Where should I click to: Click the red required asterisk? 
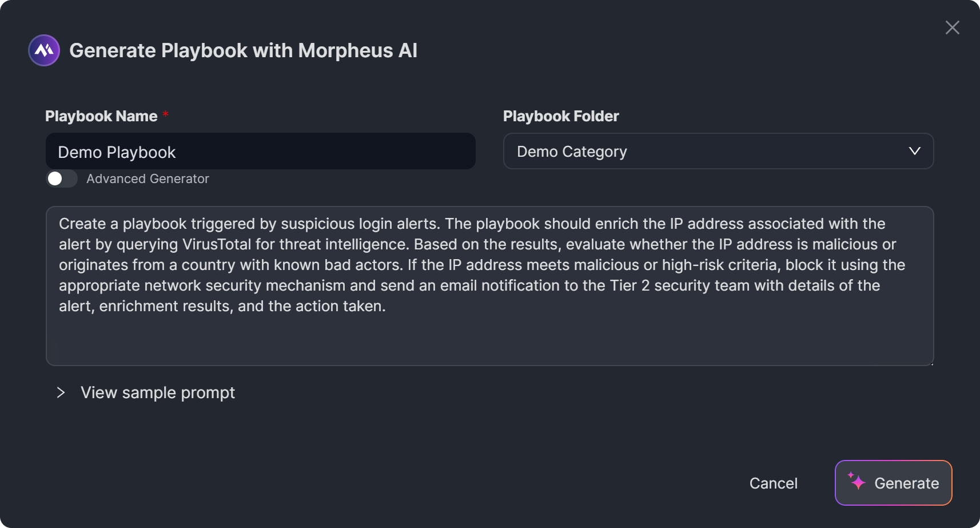(x=165, y=114)
